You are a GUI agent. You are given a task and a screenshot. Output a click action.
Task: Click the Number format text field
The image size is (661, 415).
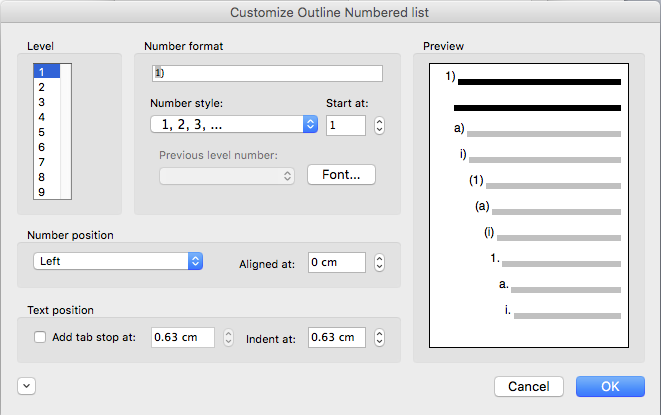[x=267, y=73]
